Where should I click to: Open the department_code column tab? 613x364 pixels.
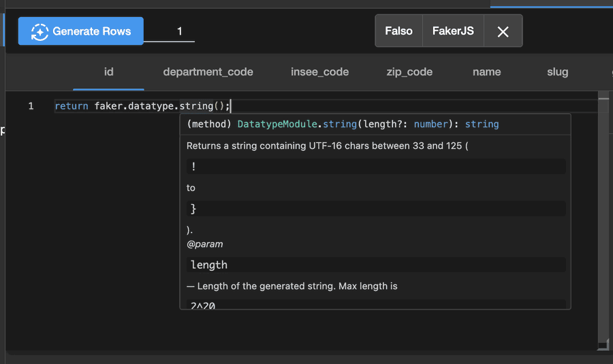(x=208, y=72)
